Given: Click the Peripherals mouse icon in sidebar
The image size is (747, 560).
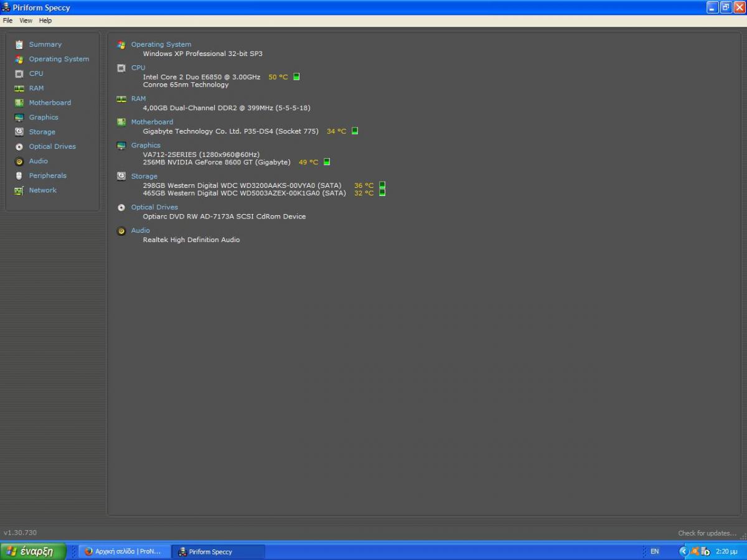Looking at the screenshot, I should point(19,175).
